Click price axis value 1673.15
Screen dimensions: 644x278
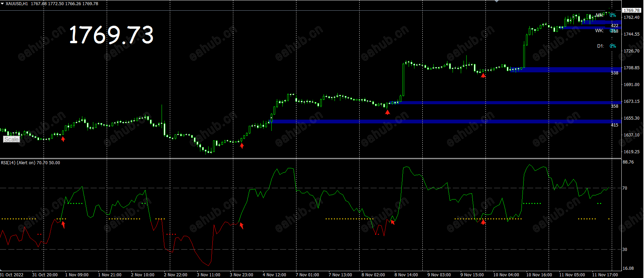[x=632, y=101]
